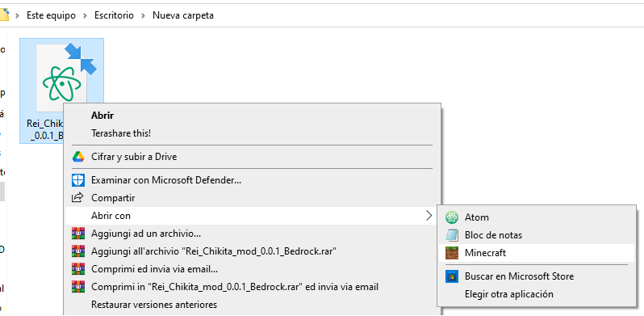Choose Abrir from the context menu

pos(102,116)
